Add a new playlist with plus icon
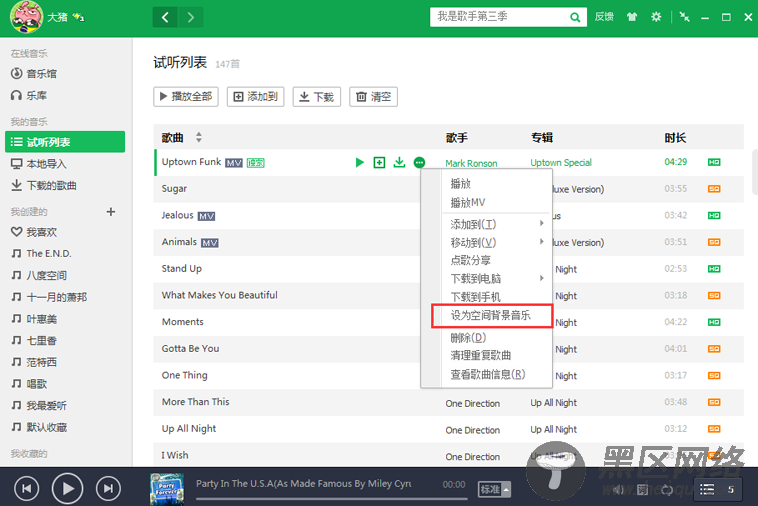Image resolution: width=758 pixels, height=506 pixels. 111,212
